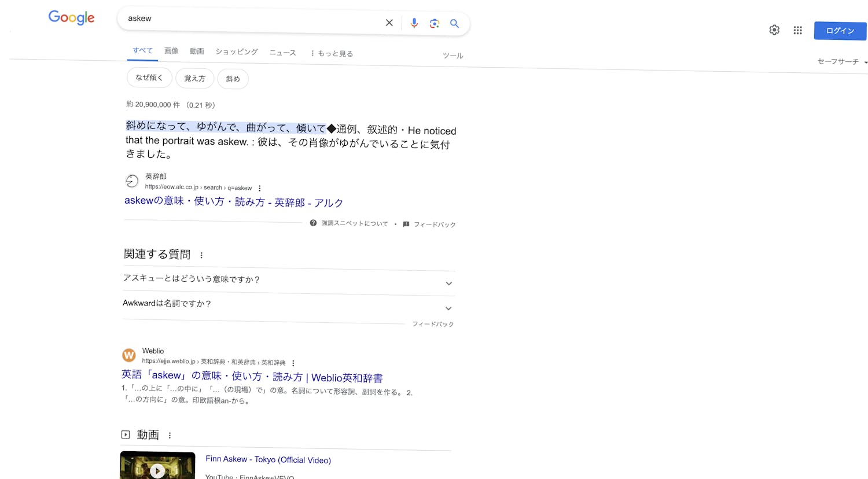The height and width of the screenshot is (479, 868).
Task: Play the Finn Askew Tokyo thumbnail
Action: coord(157,466)
